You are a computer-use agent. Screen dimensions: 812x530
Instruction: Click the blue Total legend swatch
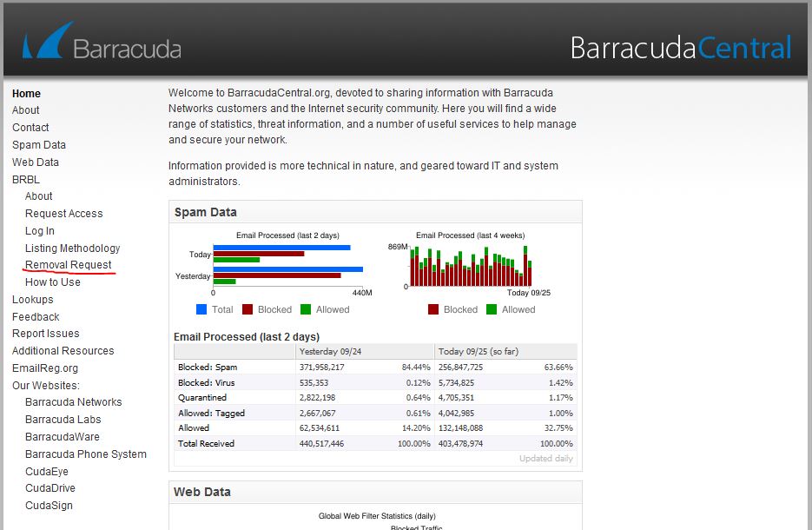click(201, 309)
